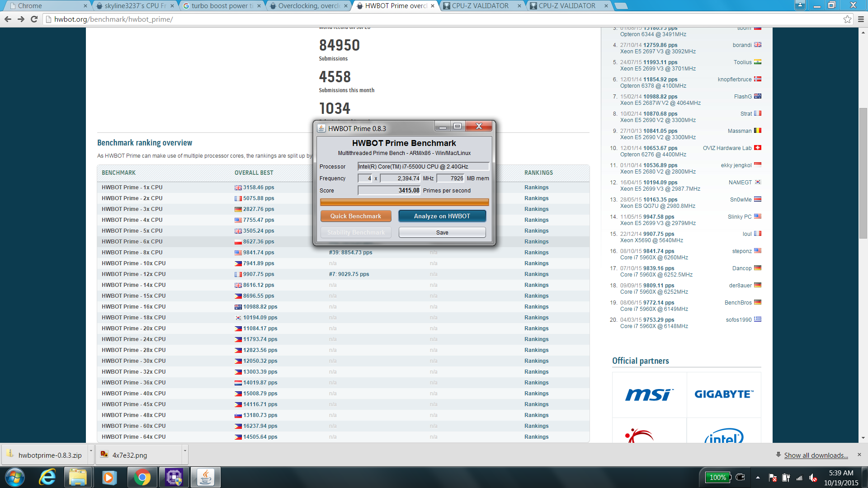This screenshot has height=488, width=868.
Task: Open the Windows Start menu
Action: click(15, 477)
